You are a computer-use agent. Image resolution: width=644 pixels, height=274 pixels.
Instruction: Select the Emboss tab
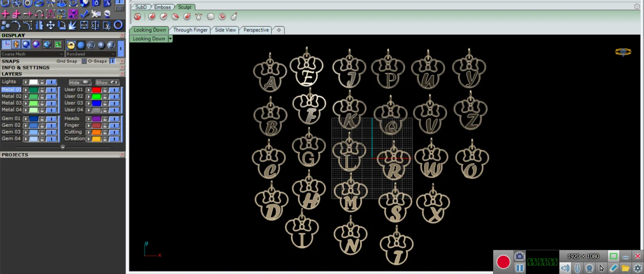tap(163, 7)
